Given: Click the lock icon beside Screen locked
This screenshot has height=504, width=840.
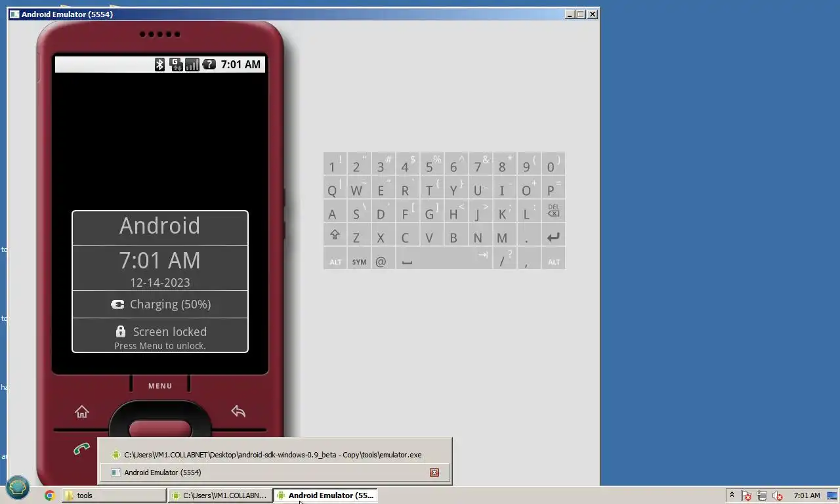Looking at the screenshot, I should pos(120,331).
